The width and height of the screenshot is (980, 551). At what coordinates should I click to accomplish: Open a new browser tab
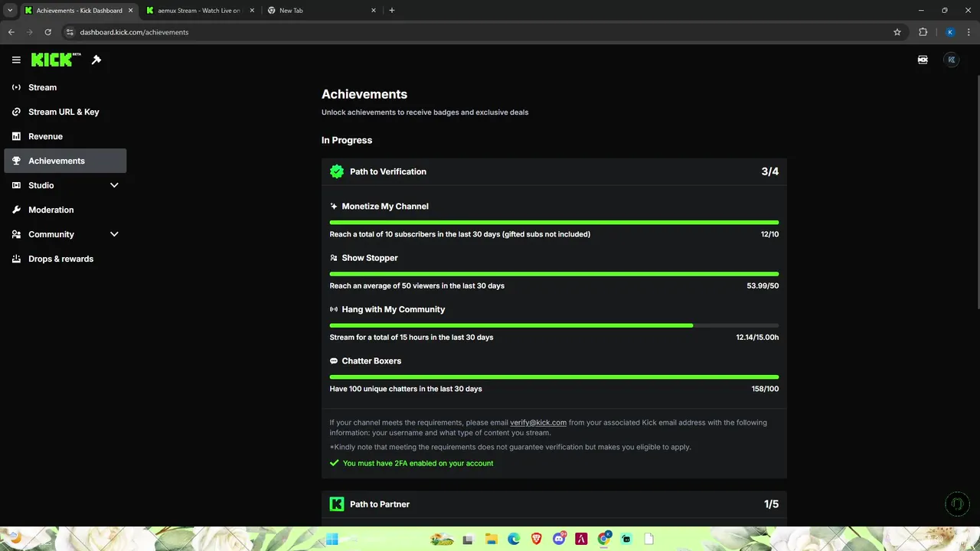coord(392,11)
